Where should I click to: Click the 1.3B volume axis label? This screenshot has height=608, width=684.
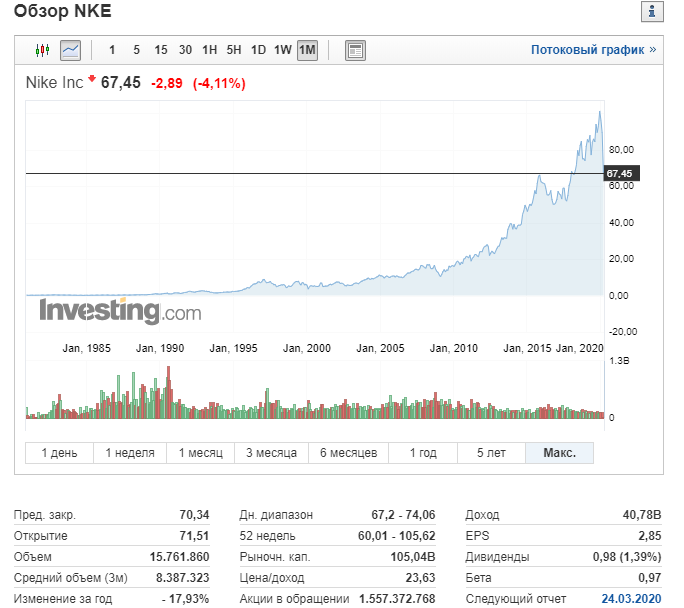(x=619, y=360)
